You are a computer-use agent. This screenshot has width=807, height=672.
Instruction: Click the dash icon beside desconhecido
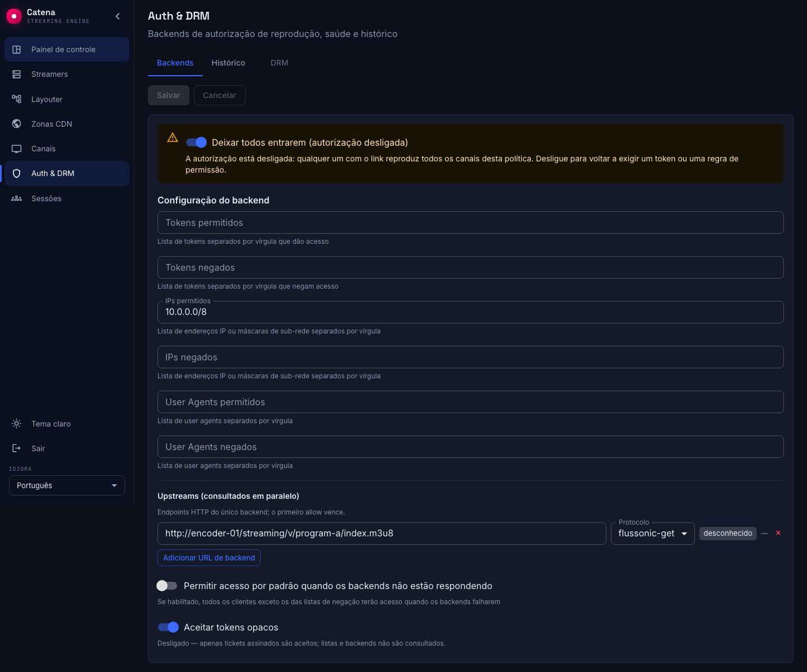point(764,533)
